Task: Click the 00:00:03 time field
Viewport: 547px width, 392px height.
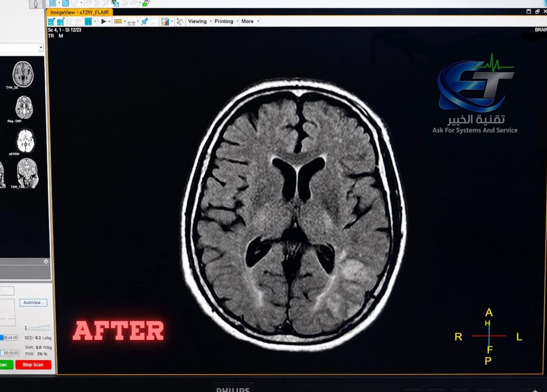Action: pos(10,353)
